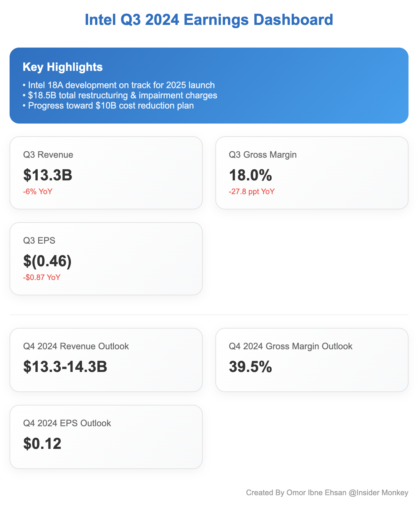The height and width of the screenshot is (507, 420).
Task: Click the 18.0% gross margin value
Action: tap(251, 175)
